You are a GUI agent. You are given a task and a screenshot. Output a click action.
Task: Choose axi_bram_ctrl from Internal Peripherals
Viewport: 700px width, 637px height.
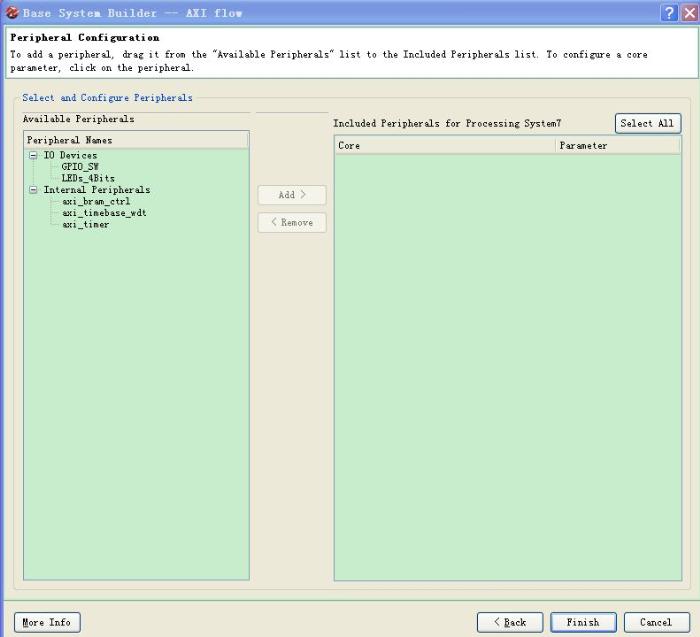96,201
